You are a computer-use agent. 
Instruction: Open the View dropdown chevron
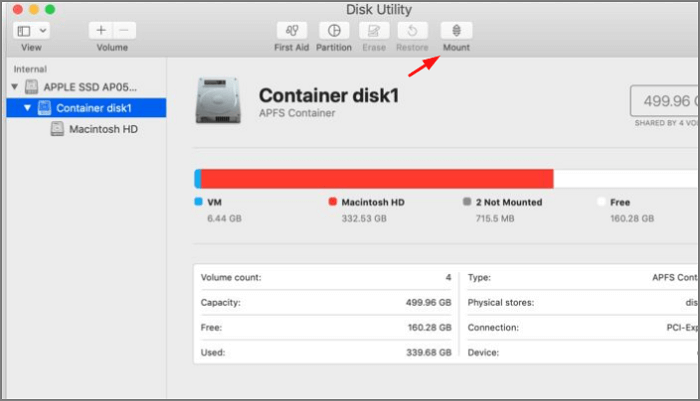click(42, 31)
